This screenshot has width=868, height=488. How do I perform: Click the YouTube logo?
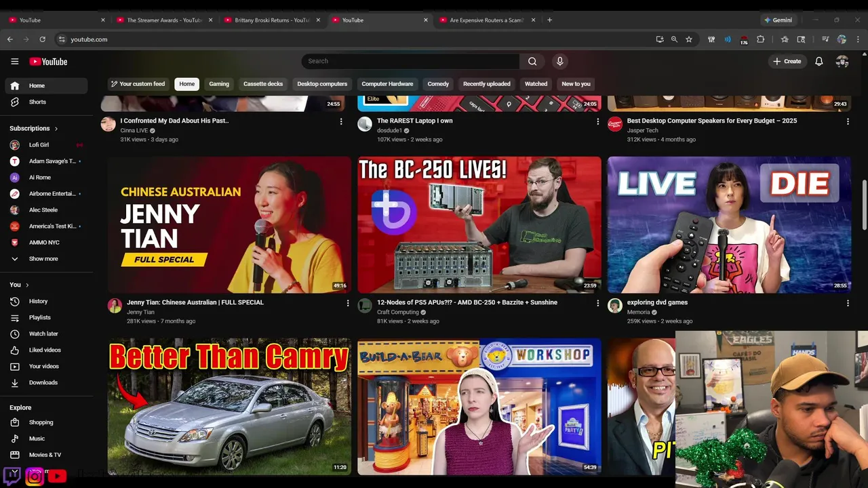pos(48,62)
